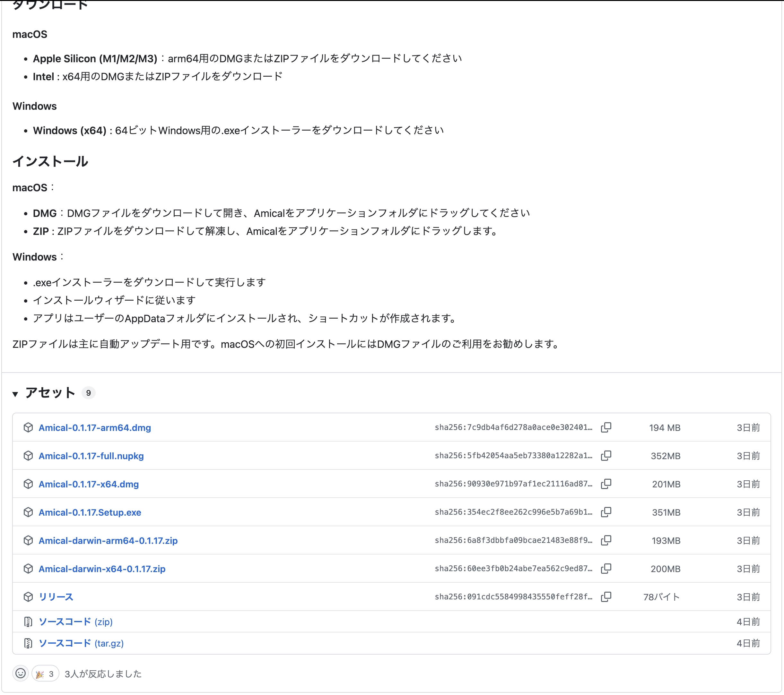
Task: Download Amical-0.1.17-arm64.dmg
Action: point(95,428)
